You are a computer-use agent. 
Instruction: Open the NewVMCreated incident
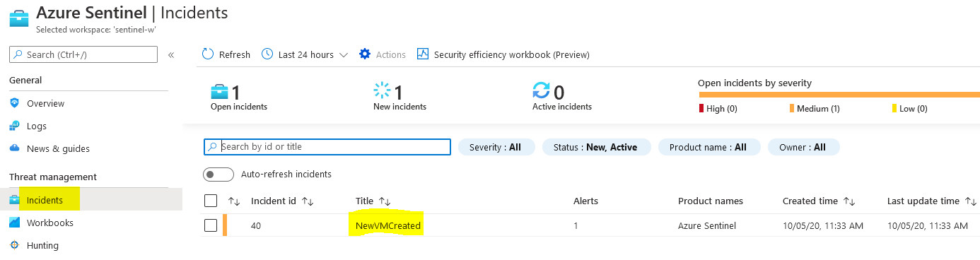click(388, 225)
